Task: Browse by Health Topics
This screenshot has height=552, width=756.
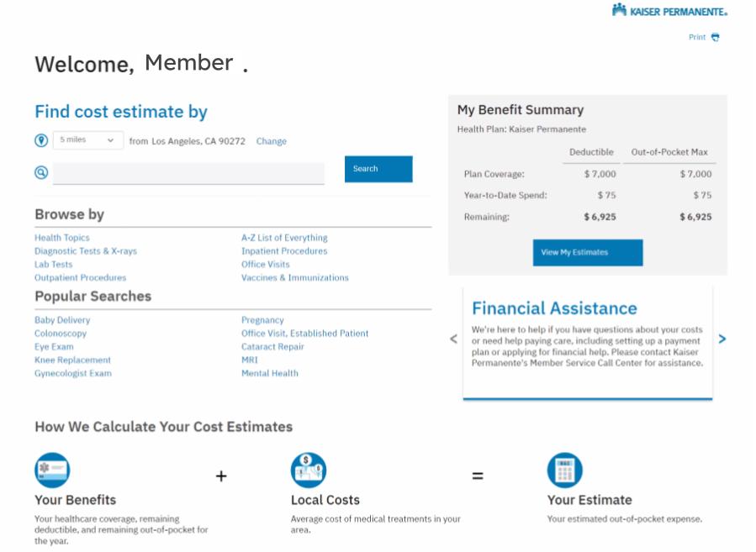Action: pyautogui.click(x=62, y=238)
